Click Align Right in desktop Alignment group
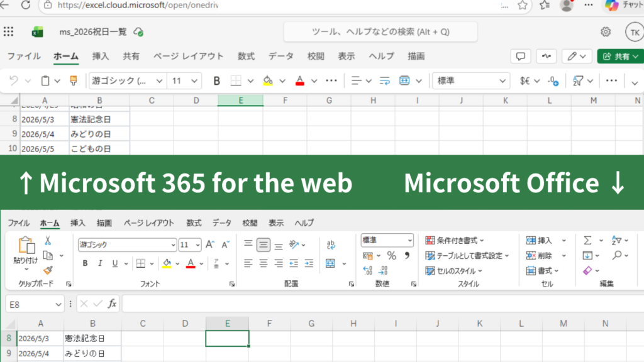Viewport: 644px width, 362px height. click(x=279, y=263)
